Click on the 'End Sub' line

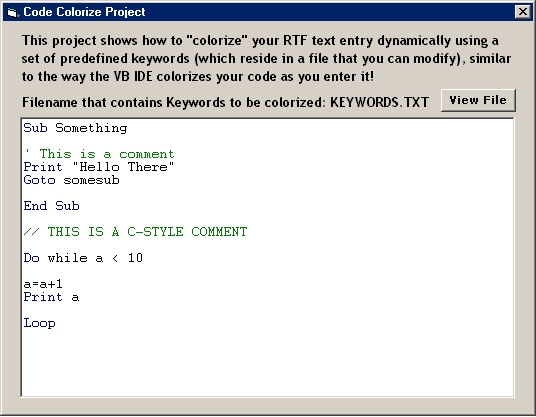coord(51,206)
